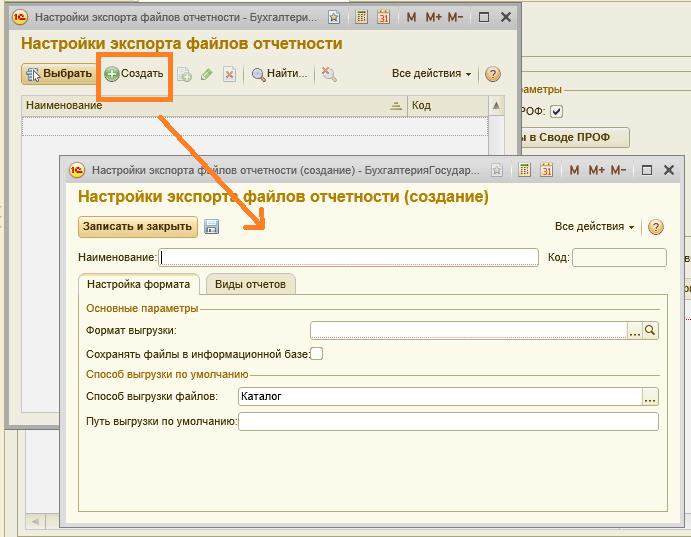Click the favorites star in the creation window title bar
691x537 pixels.
pos(497,170)
